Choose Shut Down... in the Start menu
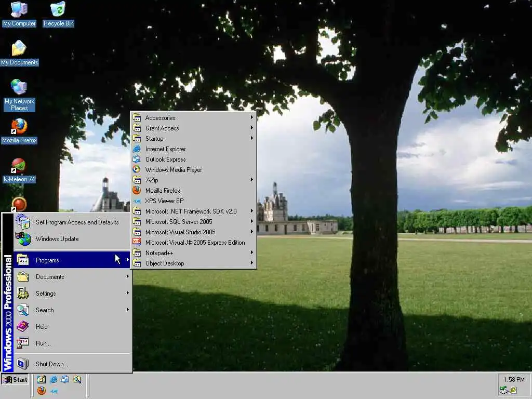Screen dimensions: 532x399 [72, 364]
